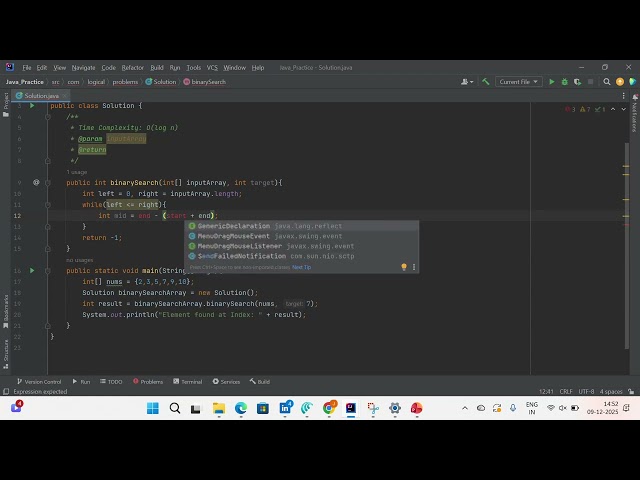Open the Problems tool window

click(148, 382)
